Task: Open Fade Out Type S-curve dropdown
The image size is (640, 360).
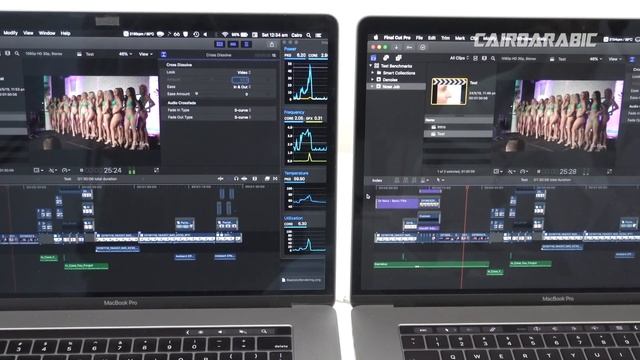Action: [242, 118]
